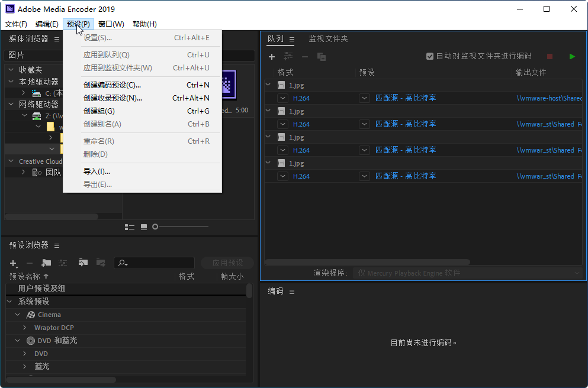Screen dimensions: 588x388
Task: Click the Media Browser thumbnail zoom slider handle
Action: pyautogui.click(x=155, y=227)
